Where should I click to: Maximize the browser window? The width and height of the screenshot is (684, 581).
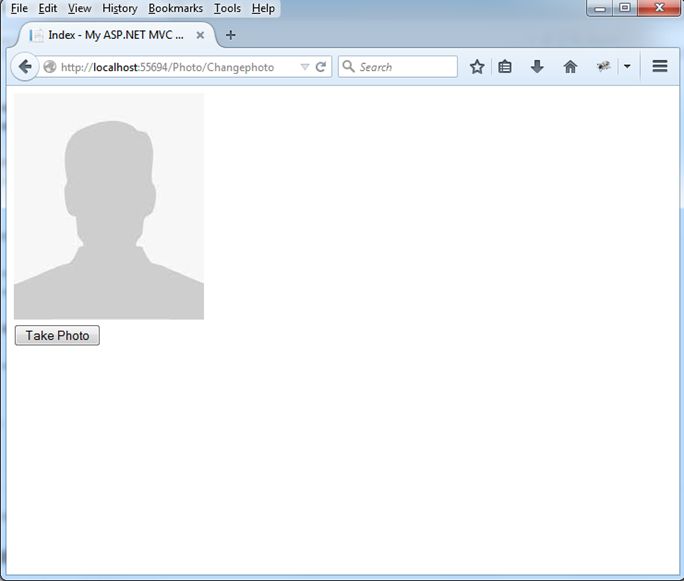click(x=625, y=8)
